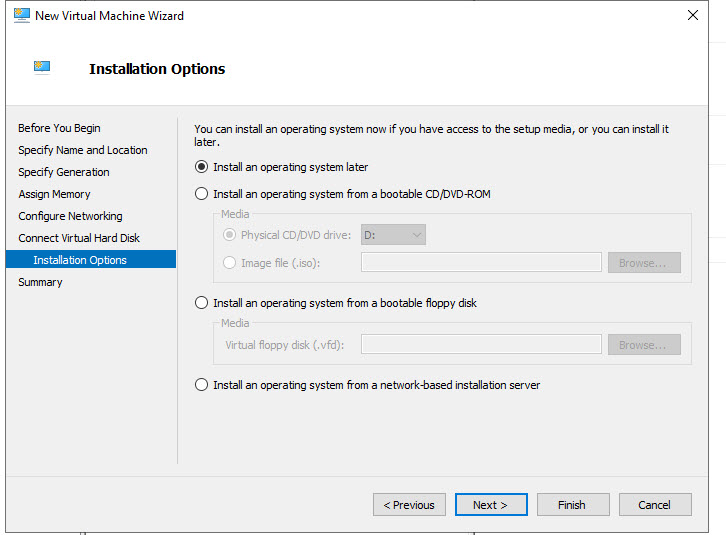Select install from a bootable floppy disk
Viewport: 726px width, 535px height.
[x=202, y=303]
